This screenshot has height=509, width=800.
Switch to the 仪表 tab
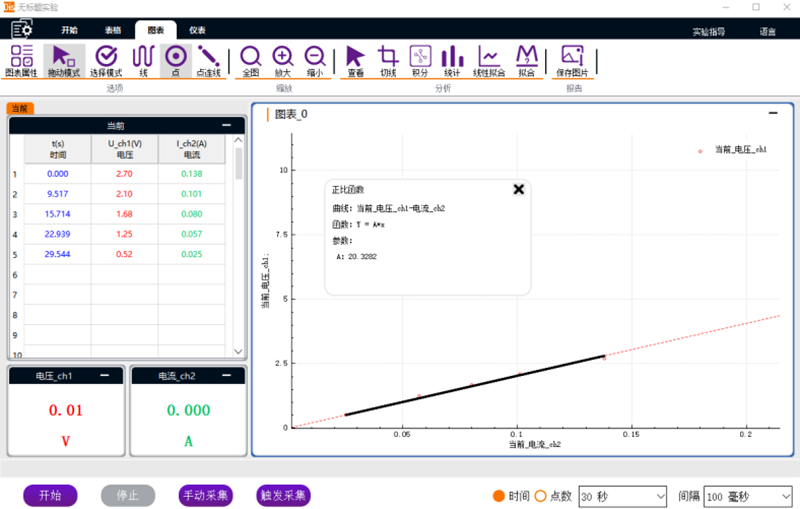(x=197, y=30)
